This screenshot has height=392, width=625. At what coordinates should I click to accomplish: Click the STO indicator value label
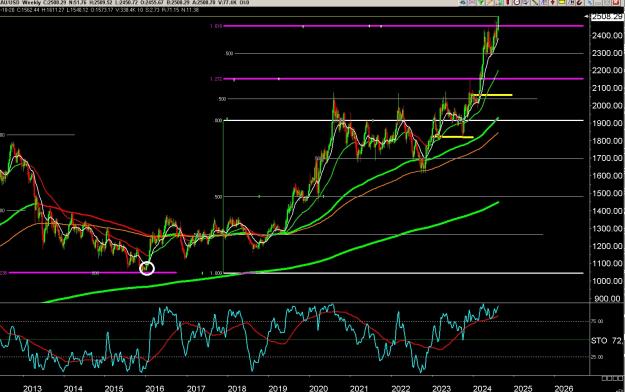point(607,341)
